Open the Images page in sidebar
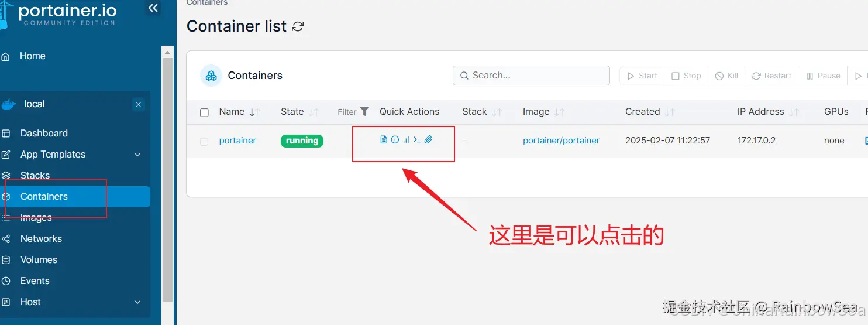 pyautogui.click(x=36, y=218)
